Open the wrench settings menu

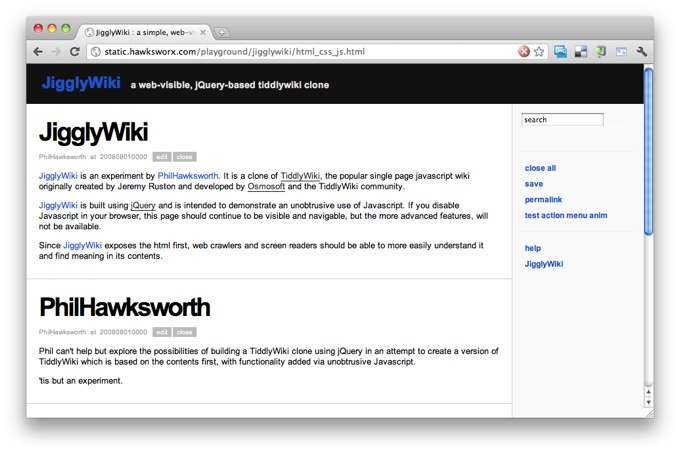tap(642, 52)
